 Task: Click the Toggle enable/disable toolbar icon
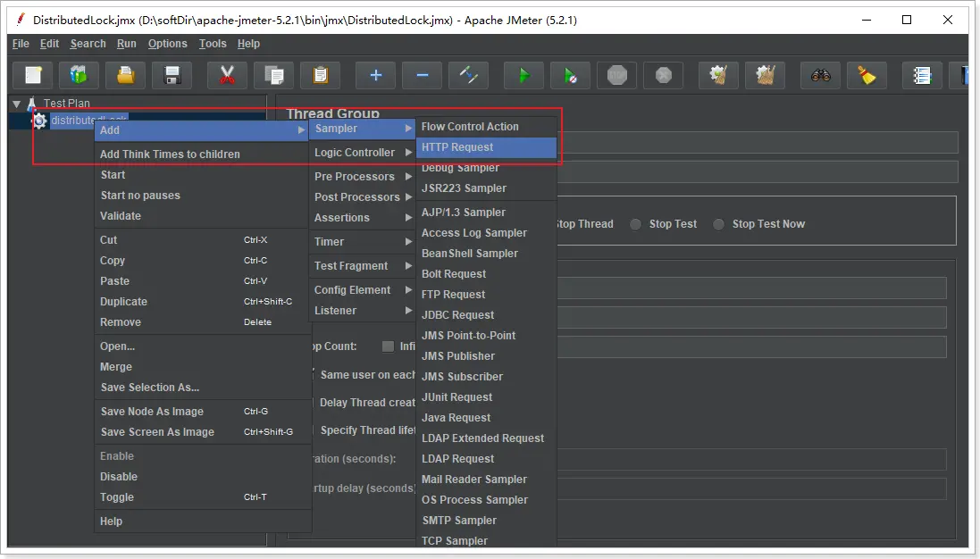[468, 76]
